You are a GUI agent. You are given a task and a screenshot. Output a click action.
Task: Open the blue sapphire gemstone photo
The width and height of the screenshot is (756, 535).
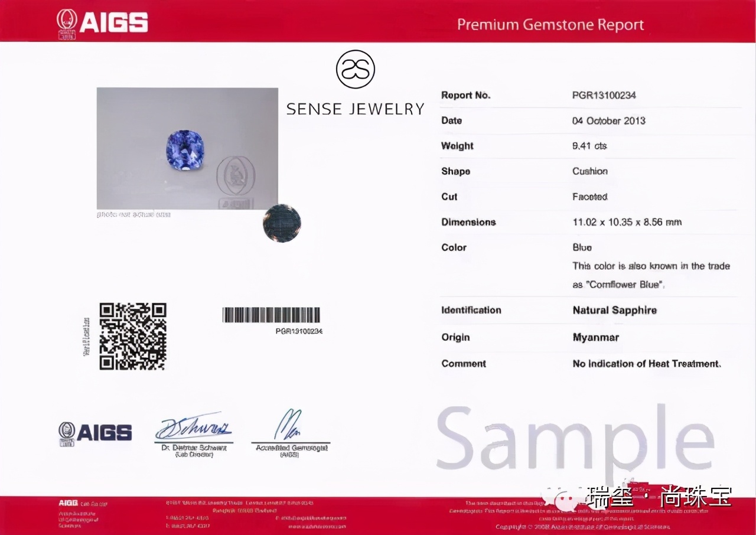pyautogui.click(x=187, y=148)
